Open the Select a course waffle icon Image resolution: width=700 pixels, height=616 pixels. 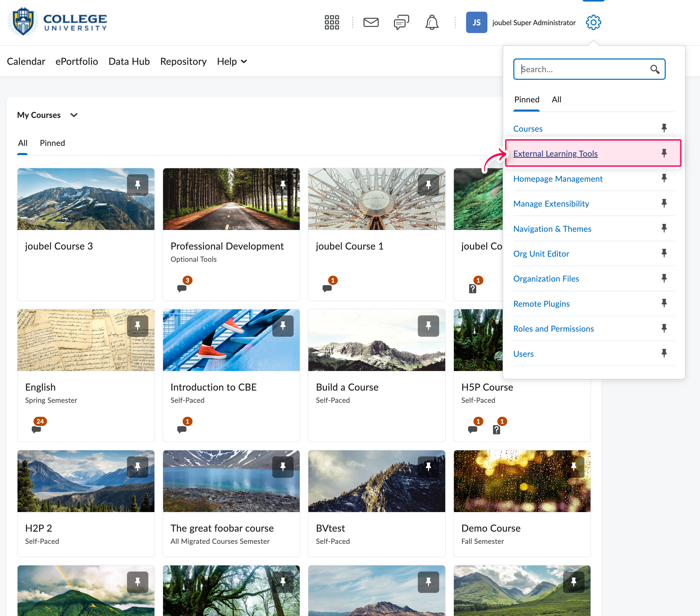point(331,23)
